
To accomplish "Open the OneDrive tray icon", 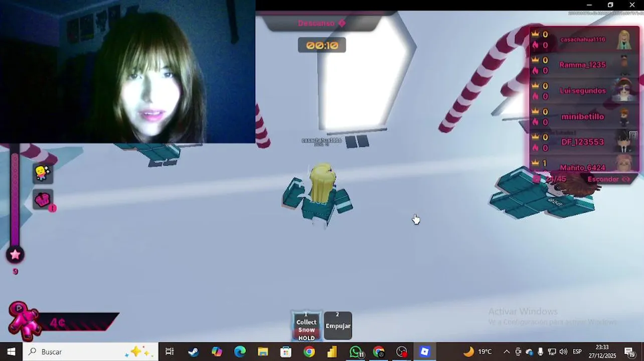I will (529, 351).
